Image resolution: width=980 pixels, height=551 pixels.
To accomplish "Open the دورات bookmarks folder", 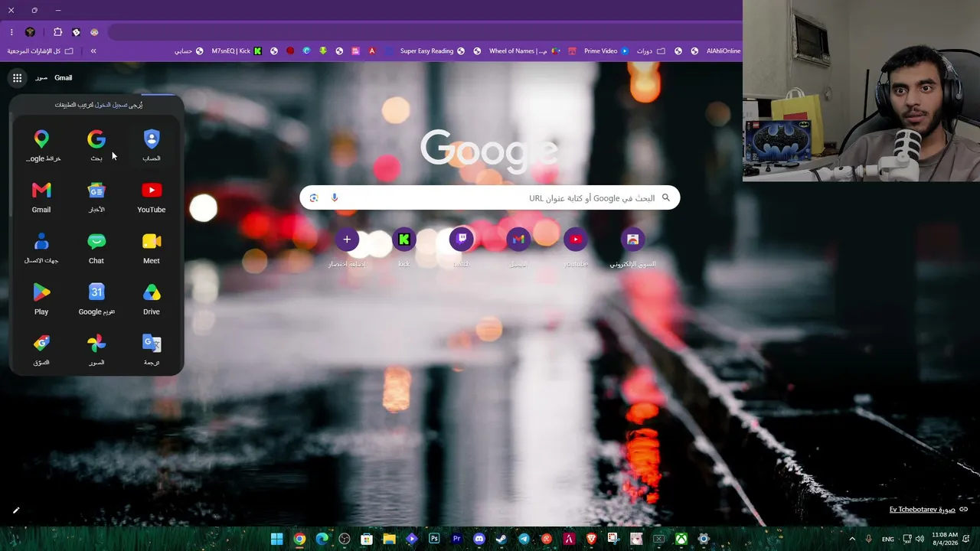I will click(x=651, y=51).
